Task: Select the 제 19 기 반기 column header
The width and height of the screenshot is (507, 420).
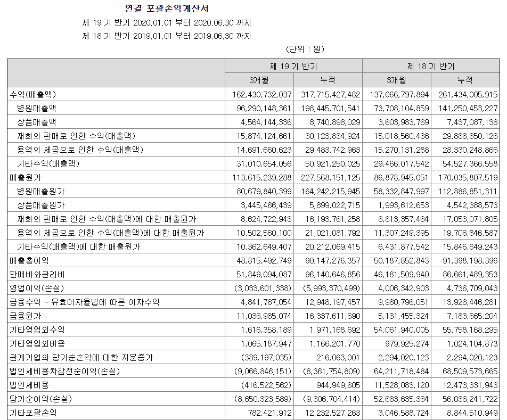Action: pyautogui.click(x=293, y=66)
